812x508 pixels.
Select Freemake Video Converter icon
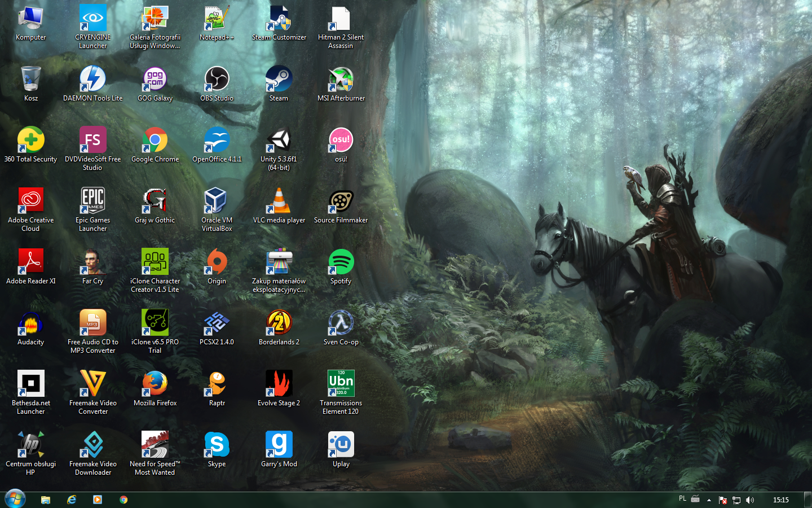coord(92,392)
